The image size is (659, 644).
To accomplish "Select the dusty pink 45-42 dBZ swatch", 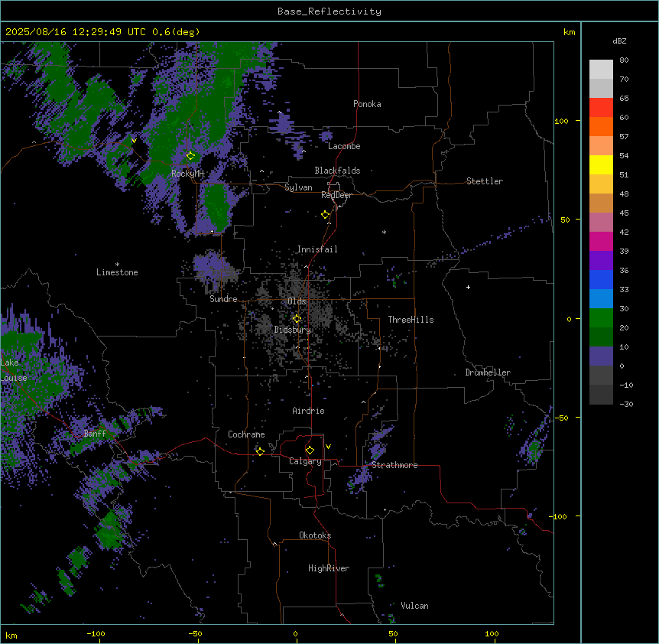I will pos(601,223).
